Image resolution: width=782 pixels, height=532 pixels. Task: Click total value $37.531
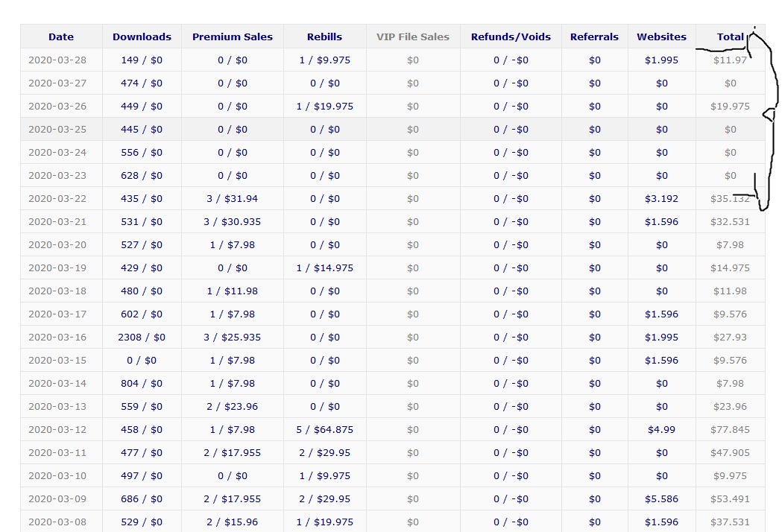click(x=730, y=522)
